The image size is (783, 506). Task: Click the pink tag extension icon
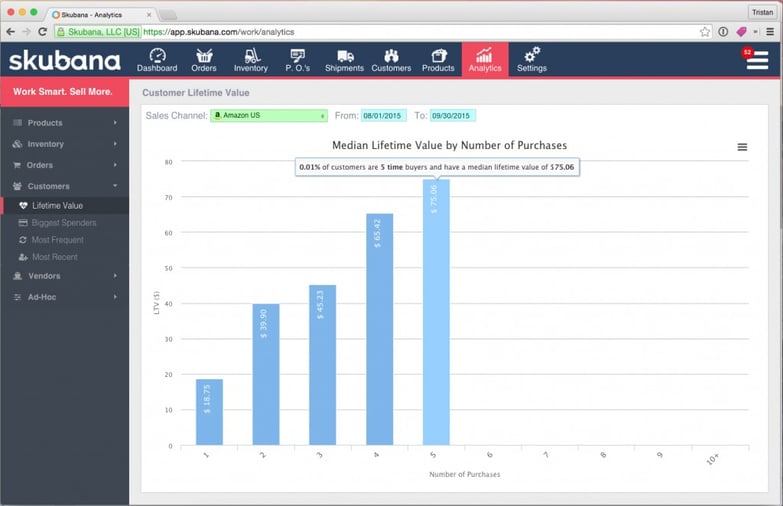click(x=741, y=32)
